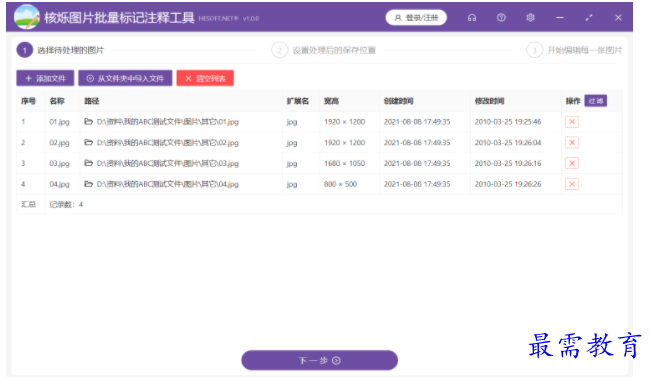Click the 添加文件 add file button
Viewport: 650px width, 377px height.
[45, 78]
